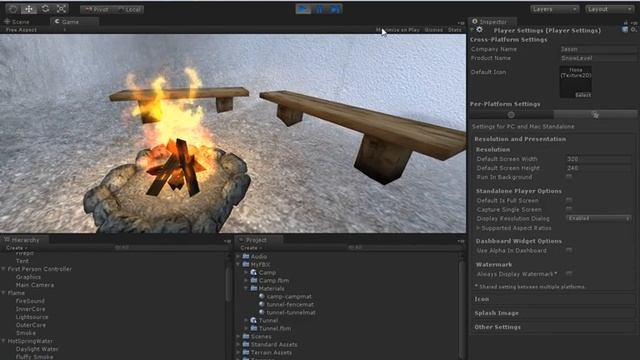640x360 pixels.
Task: Click the Pause button
Action: pos(319,9)
